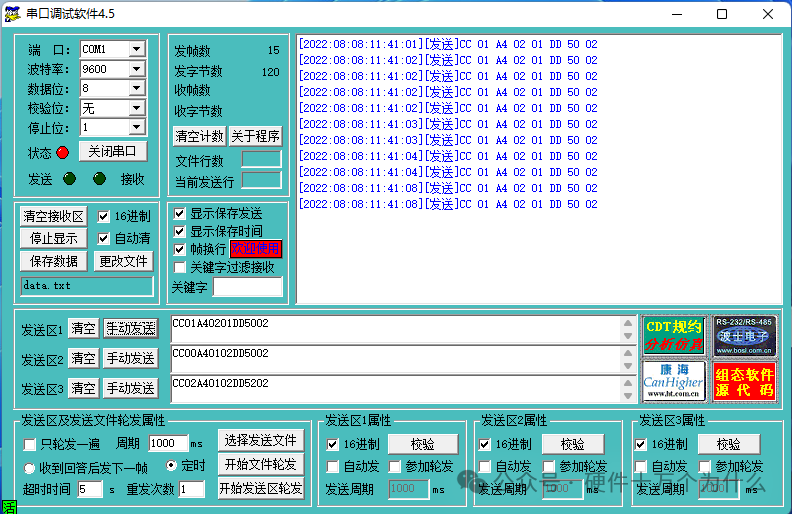Expand the 端口 COM1 dropdown
Image resolution: width=792 pixels, height=514 pixels.
(x=136, y=49)
